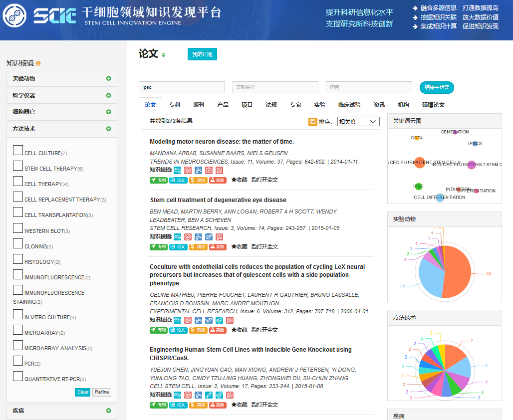Check the CELL CULTURE checkbox
This screenshot has height=420, width=513.
point(18,150)
